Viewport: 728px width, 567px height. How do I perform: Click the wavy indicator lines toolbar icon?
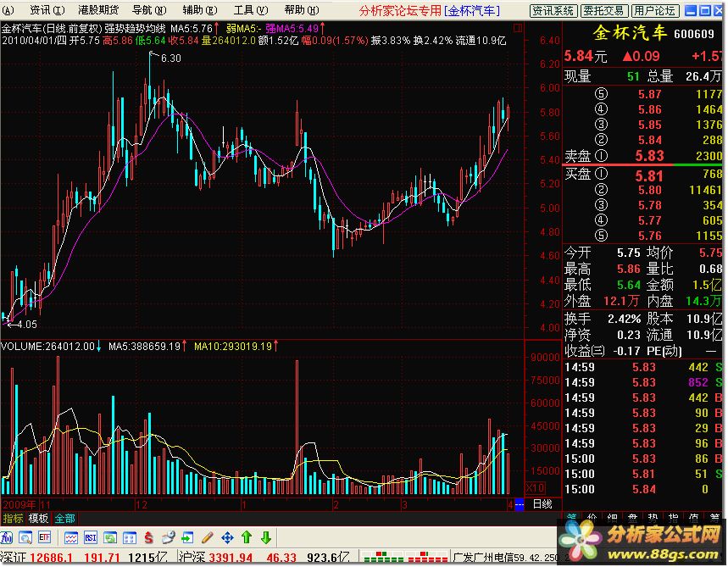[71, 538]
